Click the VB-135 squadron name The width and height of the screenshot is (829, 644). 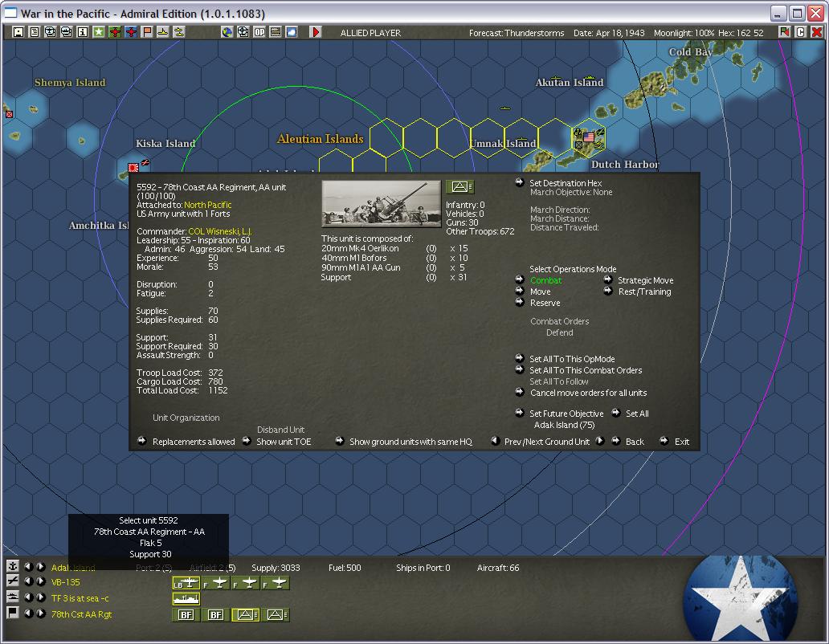66,582
